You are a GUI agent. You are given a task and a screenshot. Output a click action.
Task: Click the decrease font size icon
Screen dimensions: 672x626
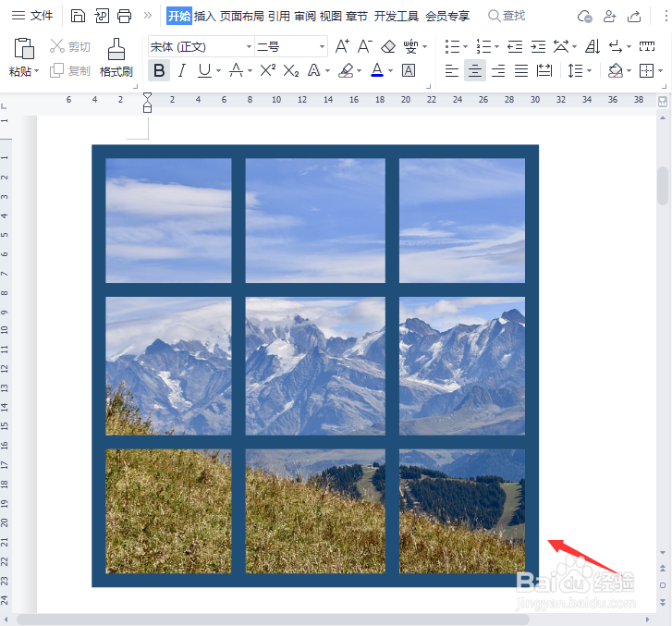click(365, 46)
